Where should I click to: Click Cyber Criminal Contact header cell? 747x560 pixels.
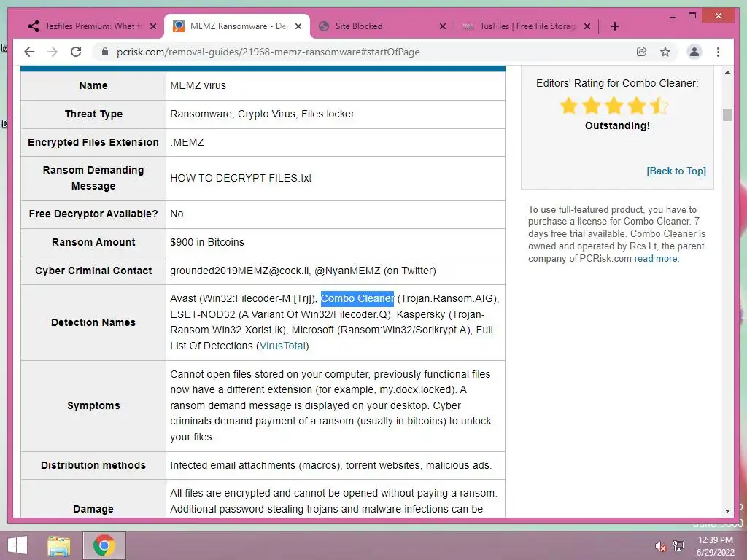93,271
